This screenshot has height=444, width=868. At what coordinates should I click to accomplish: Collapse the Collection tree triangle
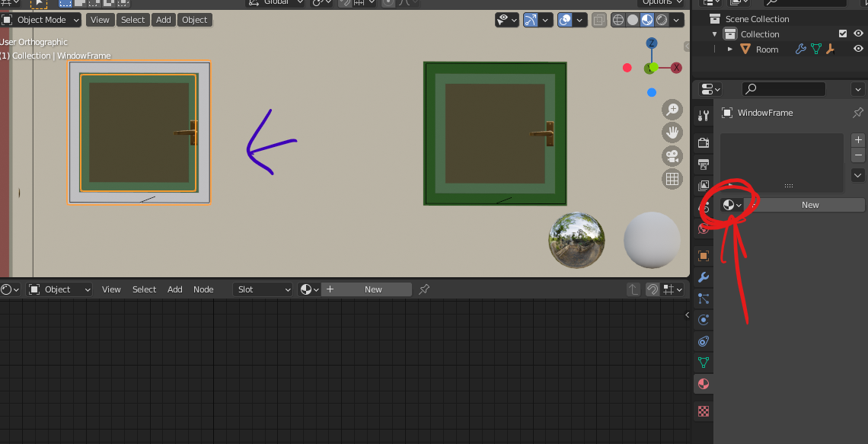point(715,34)
